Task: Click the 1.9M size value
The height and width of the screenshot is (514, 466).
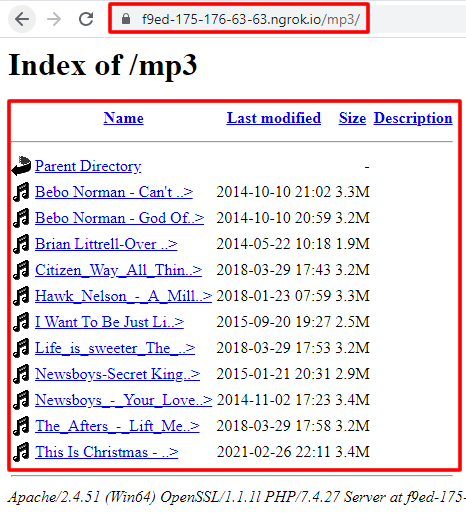Action: pyautogui.click(x=352, y=244)
